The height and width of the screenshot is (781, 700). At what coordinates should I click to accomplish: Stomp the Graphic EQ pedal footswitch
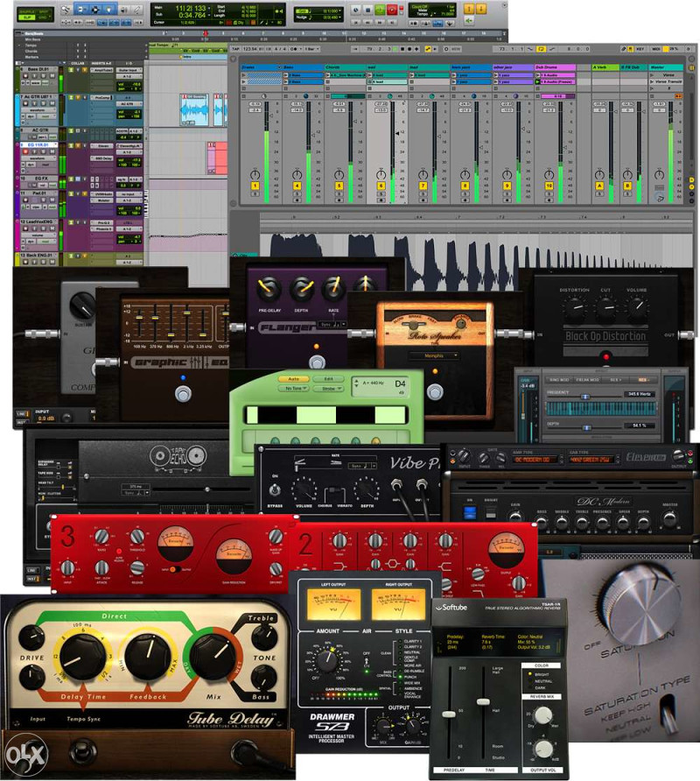[183, 394]
